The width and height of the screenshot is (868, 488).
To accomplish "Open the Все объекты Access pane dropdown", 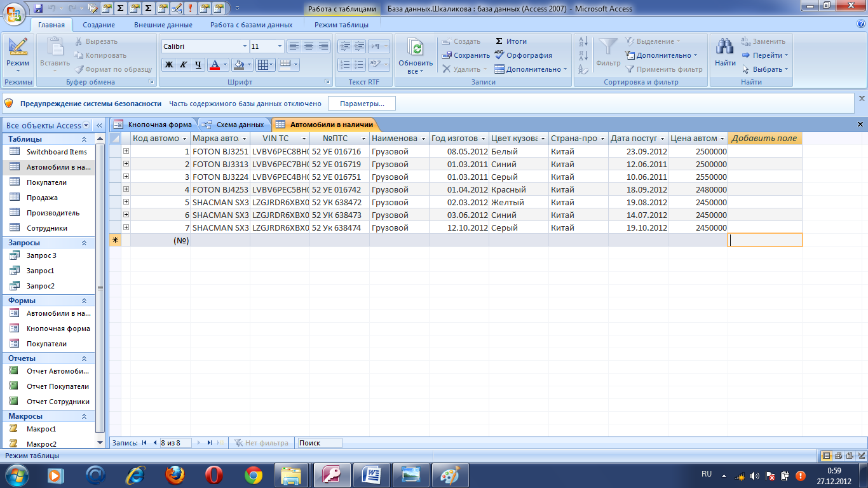I will 86,125.
